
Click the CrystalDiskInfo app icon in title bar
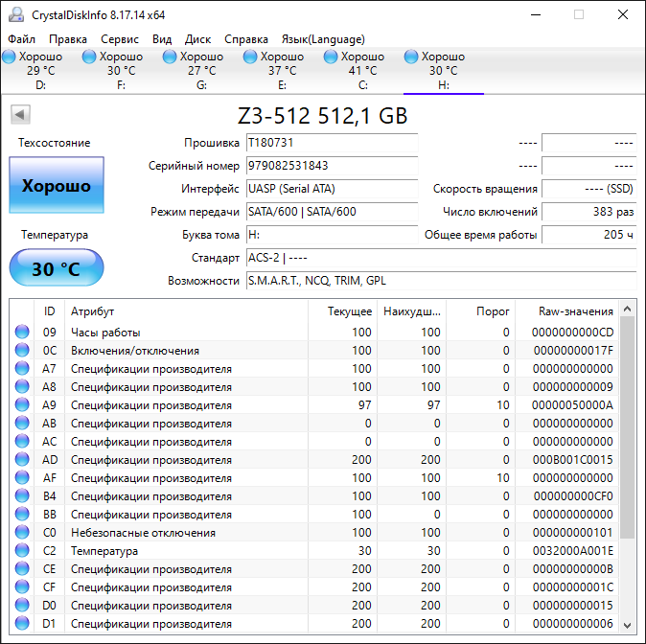[x=15, y=14]
